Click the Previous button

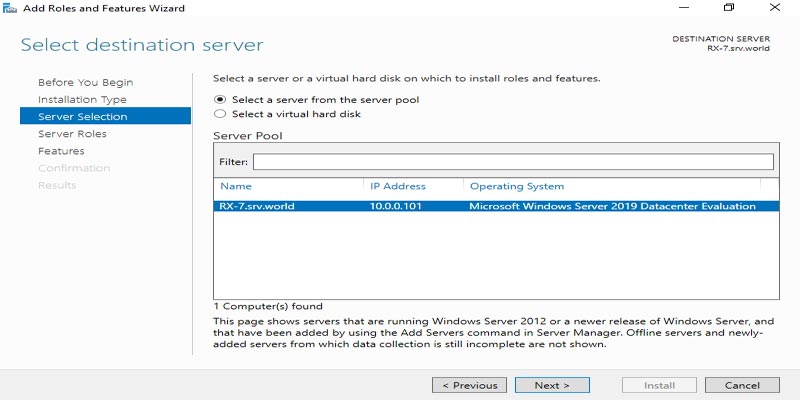(469, 385)
